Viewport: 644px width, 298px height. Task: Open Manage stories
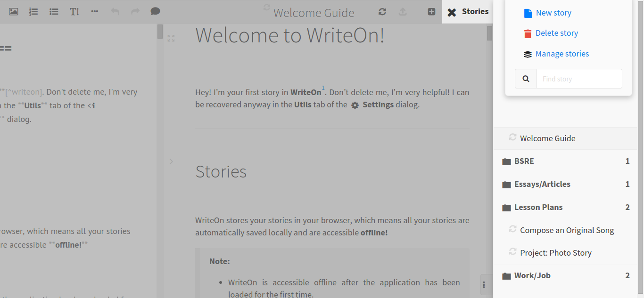pos(562,54)
